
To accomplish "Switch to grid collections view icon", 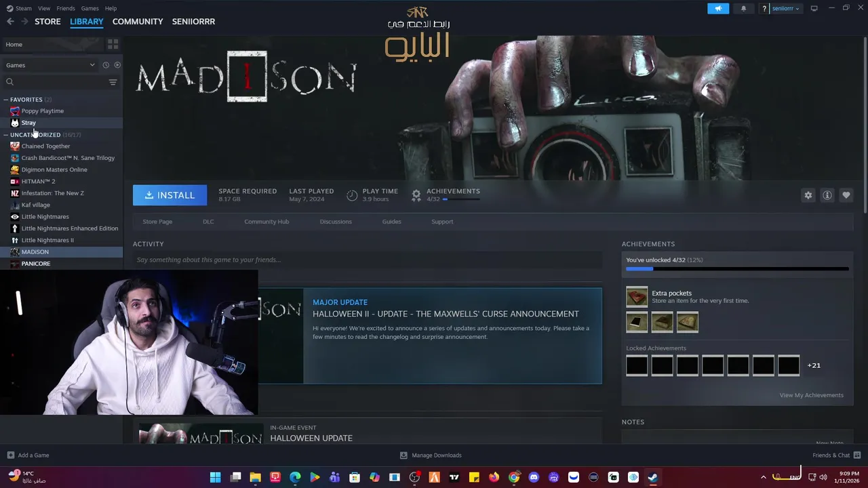I will (113, 44).
